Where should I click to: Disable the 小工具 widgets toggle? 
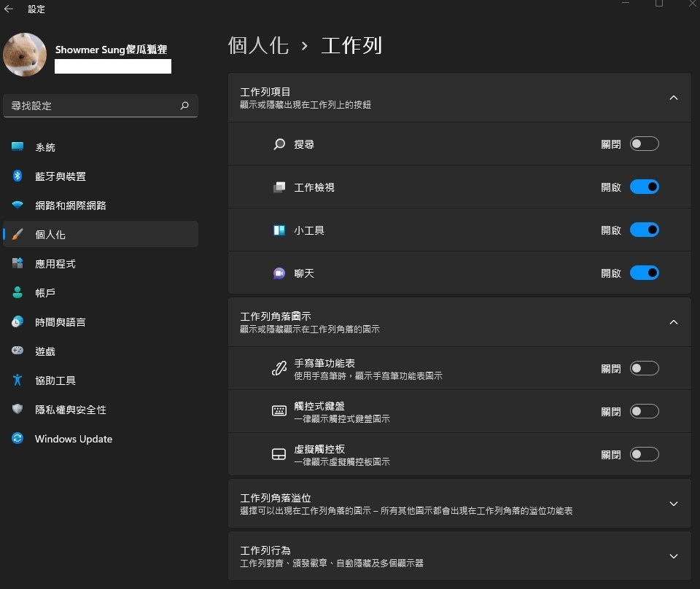644,230
